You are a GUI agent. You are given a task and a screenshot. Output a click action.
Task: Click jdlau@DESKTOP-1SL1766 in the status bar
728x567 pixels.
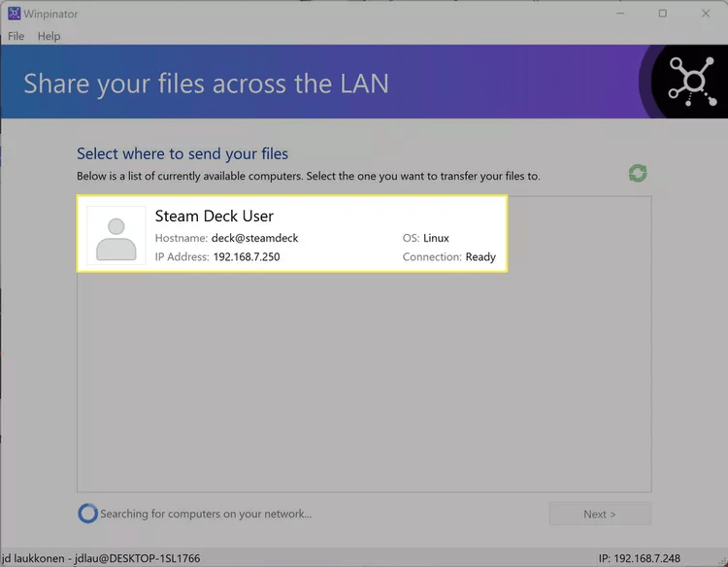pyautogui.click(x=137, y=559)
